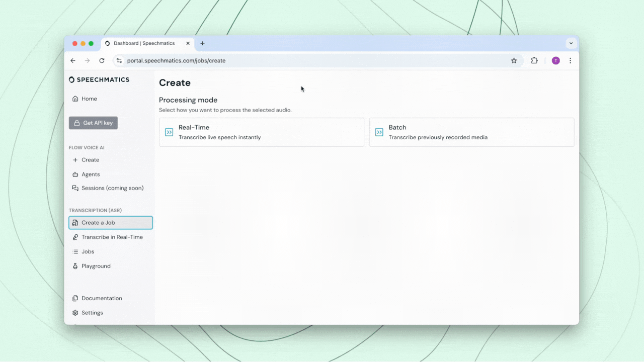This screenshot has width=644, height=362.
Task: Select the plus icon for Flow Voice AI Create
Action: 75,160
